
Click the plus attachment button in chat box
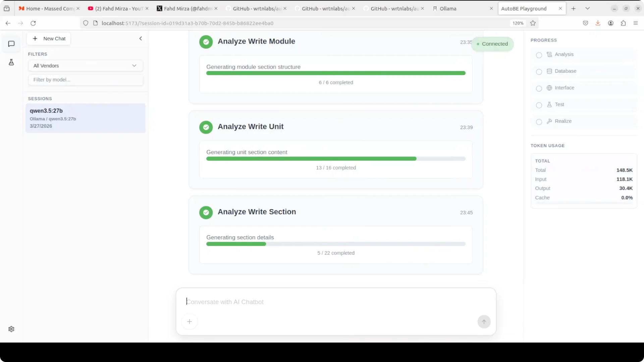click(190, 322)
